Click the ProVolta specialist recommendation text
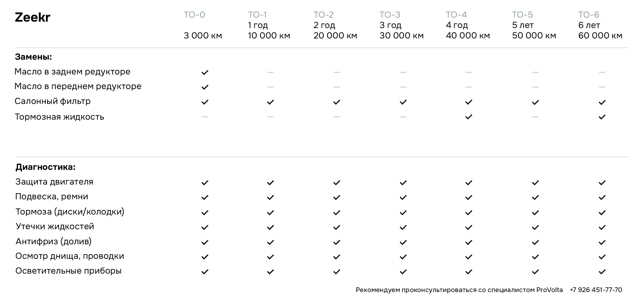644x301 pixels. click(x=459, y=290)
